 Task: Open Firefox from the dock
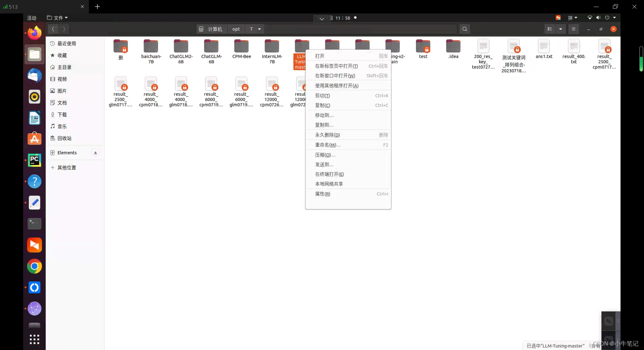35,33
